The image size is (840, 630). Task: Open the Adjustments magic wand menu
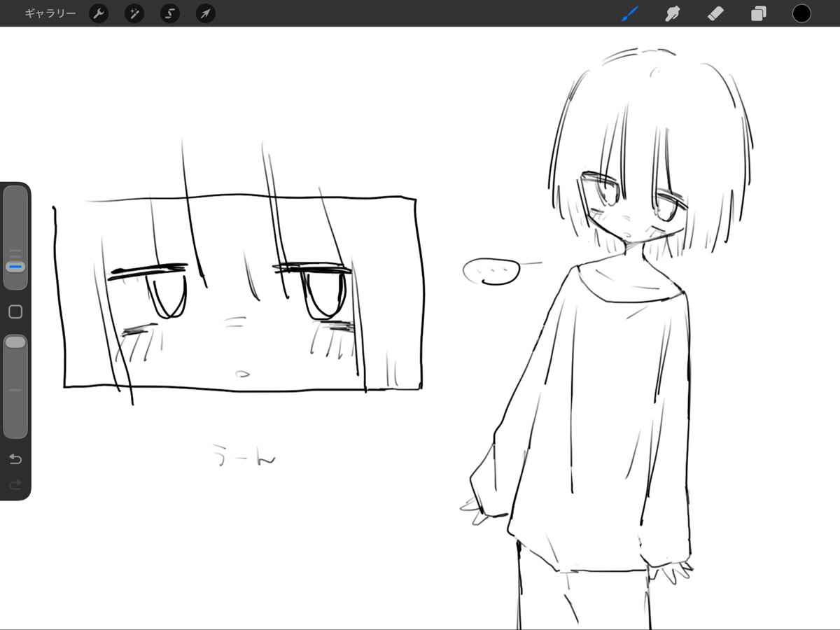tap(134, 13)
